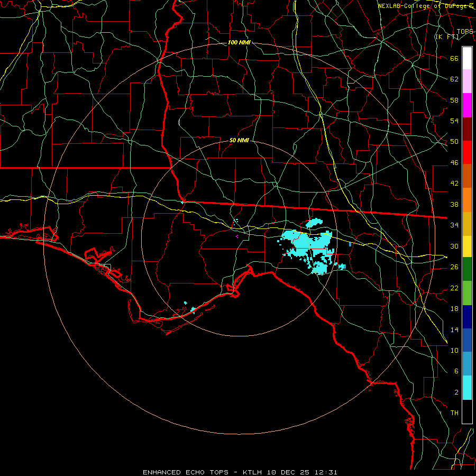Click the yellow 34 legend swatch
The width and height of the screenshot is (476, 476).
pos(467,246)
